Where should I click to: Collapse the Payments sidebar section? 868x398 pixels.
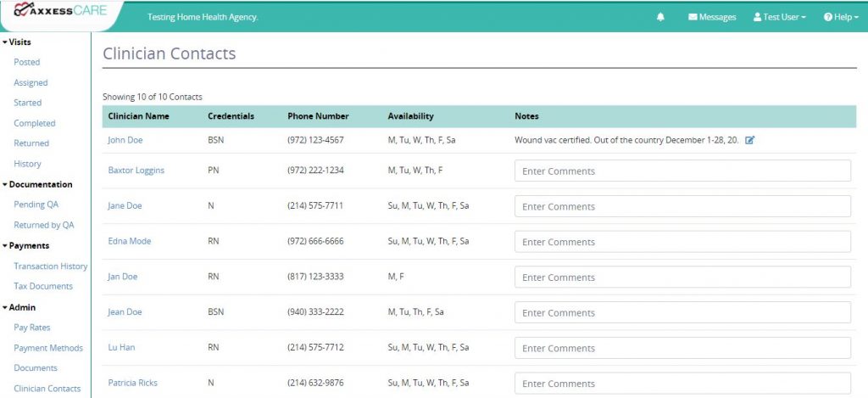coord(25,245)
